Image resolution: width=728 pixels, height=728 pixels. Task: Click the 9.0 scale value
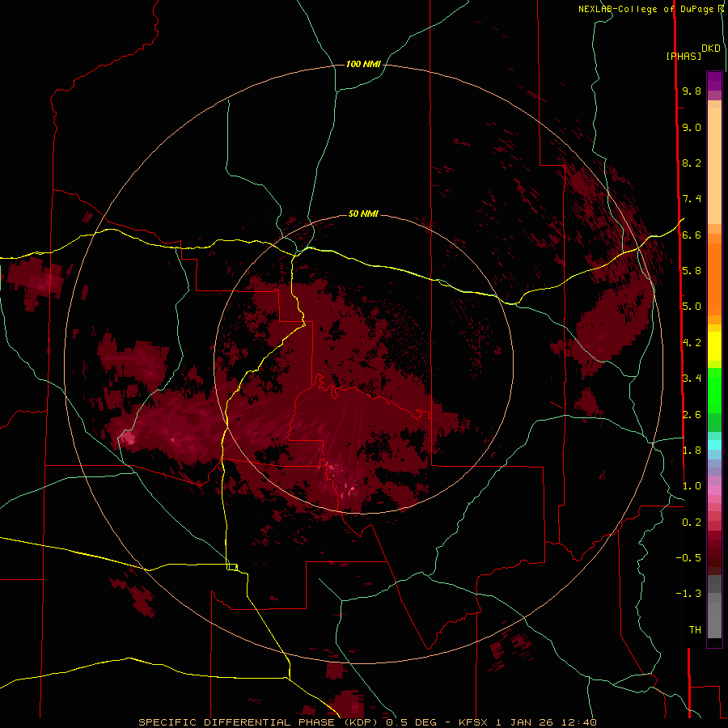click(692, 127)
